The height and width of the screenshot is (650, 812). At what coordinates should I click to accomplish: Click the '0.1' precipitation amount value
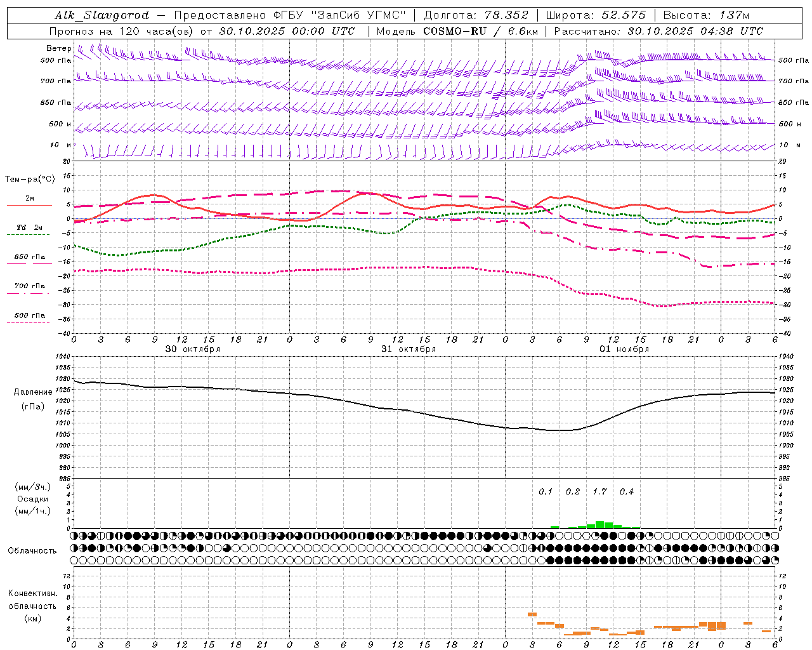546,491
